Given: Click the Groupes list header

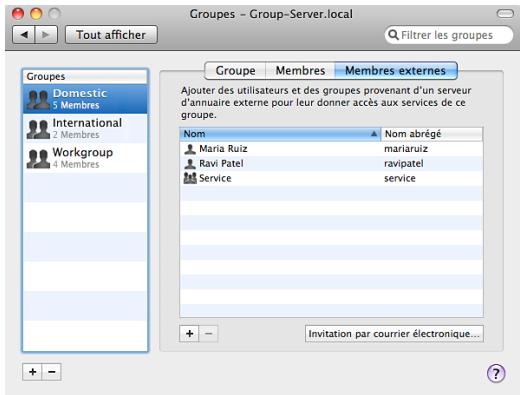Looking at the screenshot, I should (x=85, y=77).
